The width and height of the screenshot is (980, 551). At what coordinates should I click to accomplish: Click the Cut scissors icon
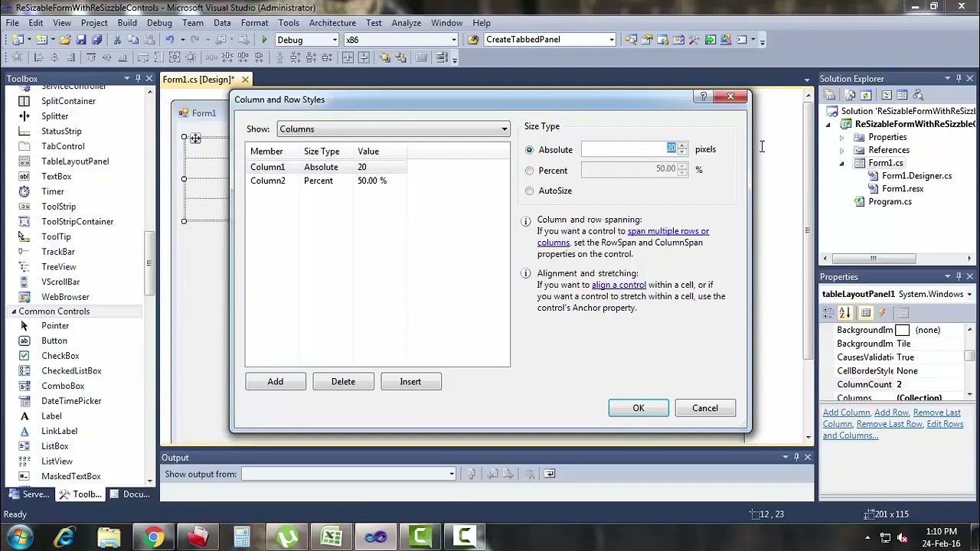pyautogui.click(x=117, y=40)
